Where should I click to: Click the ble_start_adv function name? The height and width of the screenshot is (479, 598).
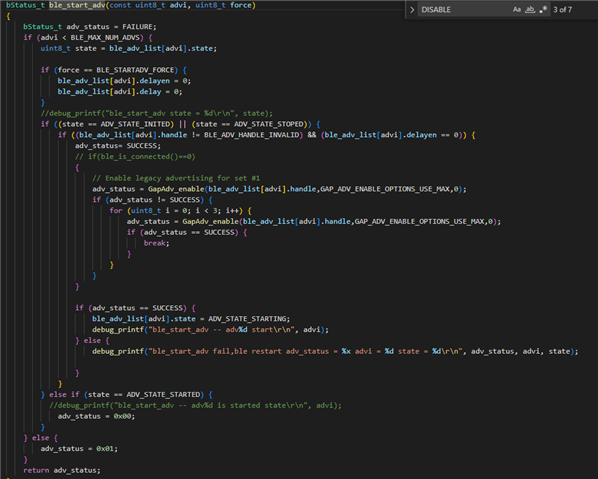point(77,5)
